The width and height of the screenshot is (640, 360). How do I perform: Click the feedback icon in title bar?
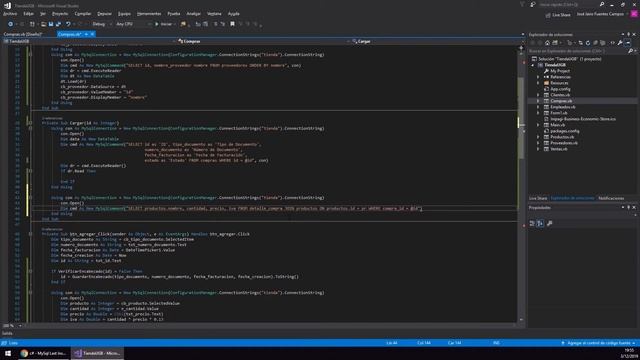[x=533, y=4]
